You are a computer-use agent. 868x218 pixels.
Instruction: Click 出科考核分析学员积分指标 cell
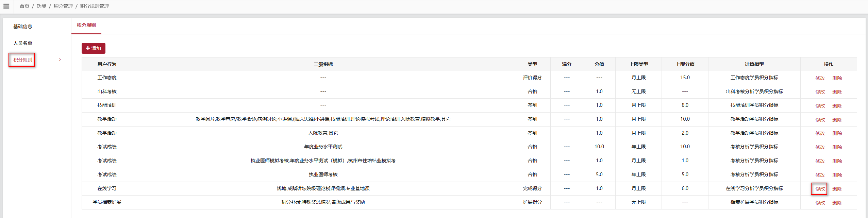click(x=754, y=91)
